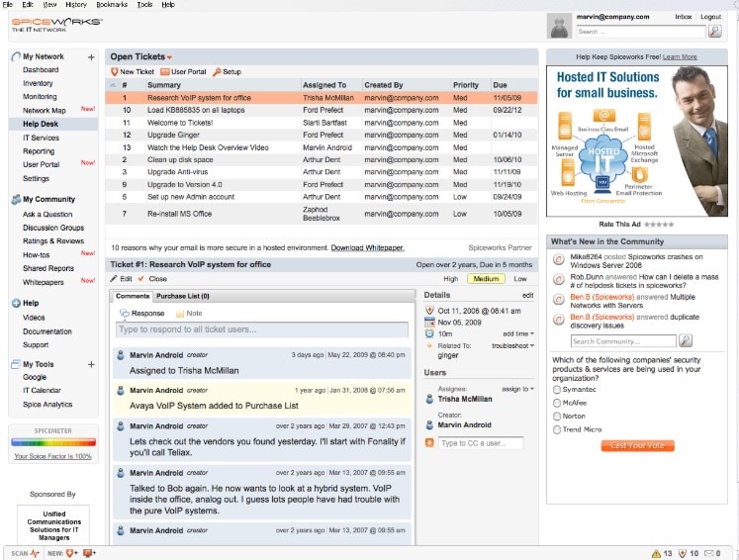
Task: Open Inventory in the sidebar
Action: point(38,83)
